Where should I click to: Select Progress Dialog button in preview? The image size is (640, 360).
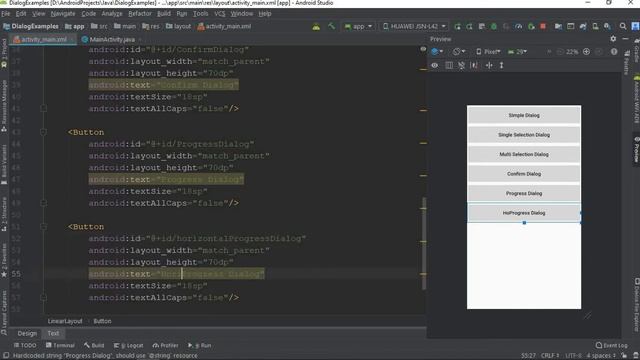[x=524, y=193]
